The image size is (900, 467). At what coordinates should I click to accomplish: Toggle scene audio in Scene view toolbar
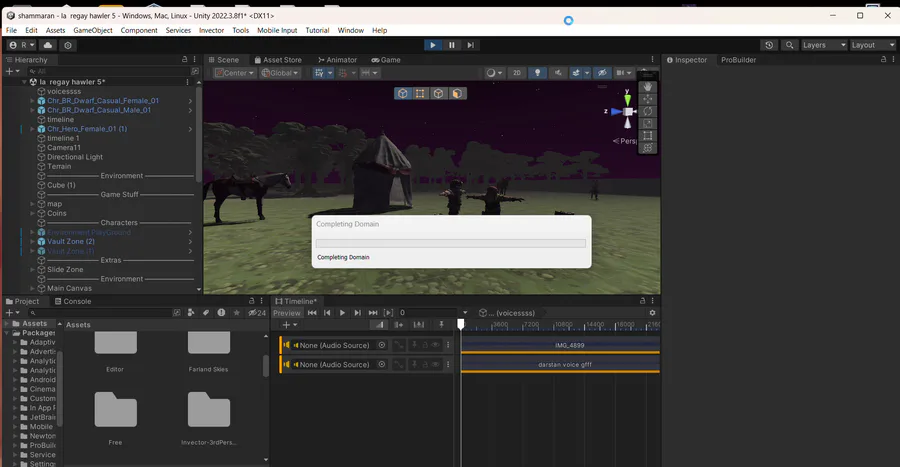point(557,73)
